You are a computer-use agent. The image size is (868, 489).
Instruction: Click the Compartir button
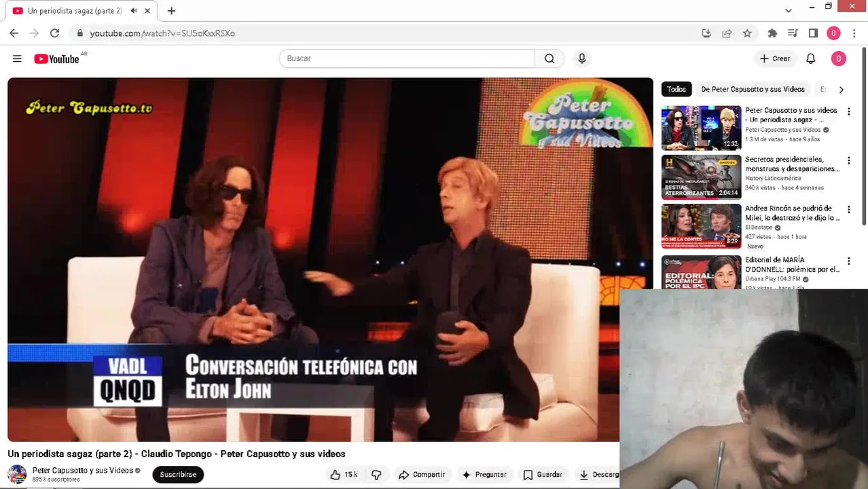coord(422,475)
